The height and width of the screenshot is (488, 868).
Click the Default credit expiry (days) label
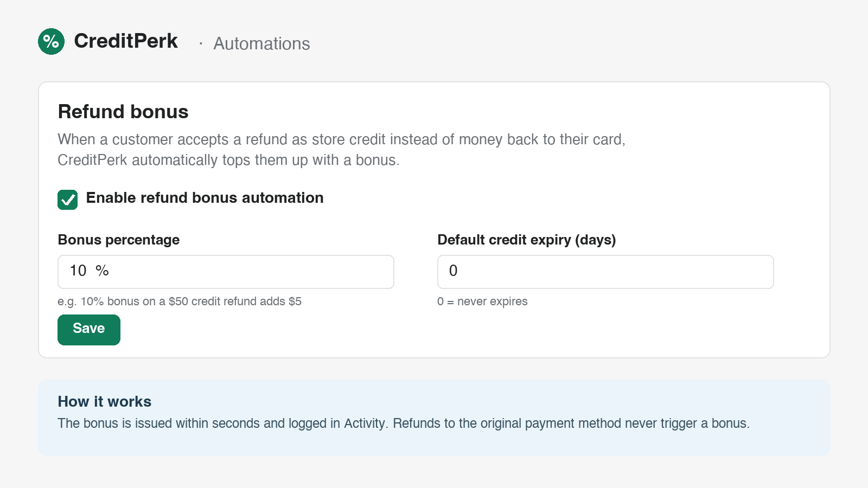coord(527,240)
